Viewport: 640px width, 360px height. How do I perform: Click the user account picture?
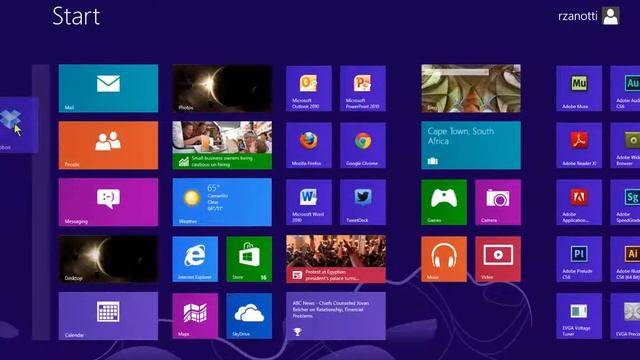point(611,16)
